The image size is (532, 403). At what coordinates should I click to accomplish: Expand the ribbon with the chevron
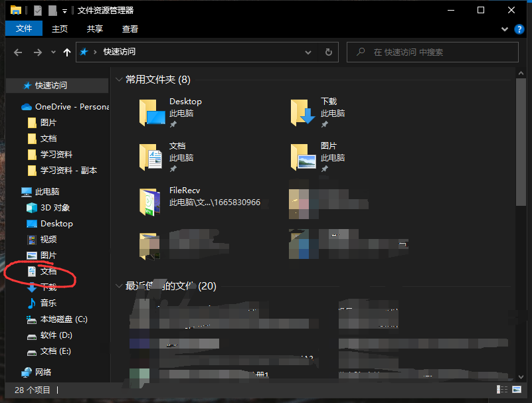point(505,29)
